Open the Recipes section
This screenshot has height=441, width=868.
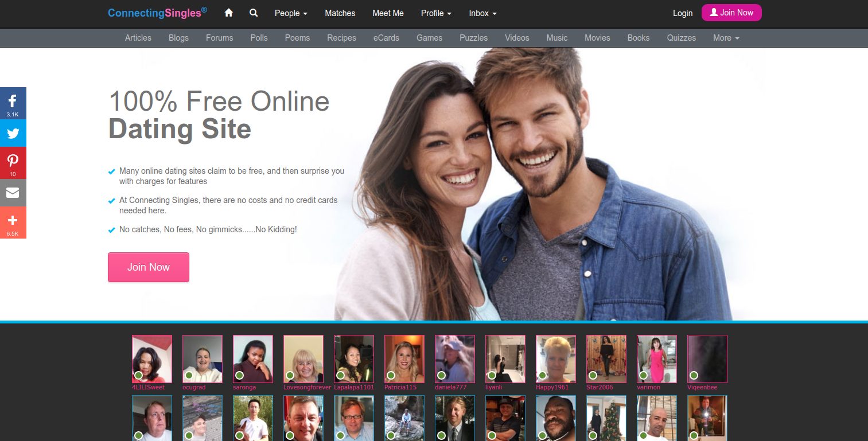tap(342, 38)
